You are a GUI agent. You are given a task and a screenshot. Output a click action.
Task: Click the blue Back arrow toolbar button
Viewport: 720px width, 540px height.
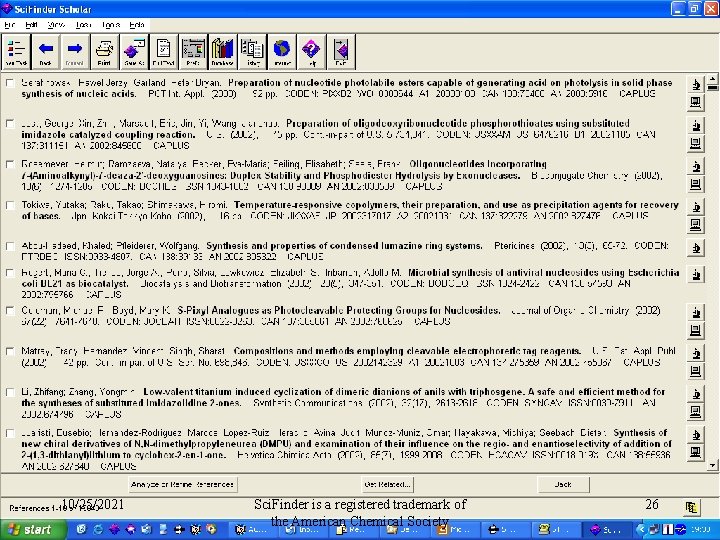(x=45, y=51)
